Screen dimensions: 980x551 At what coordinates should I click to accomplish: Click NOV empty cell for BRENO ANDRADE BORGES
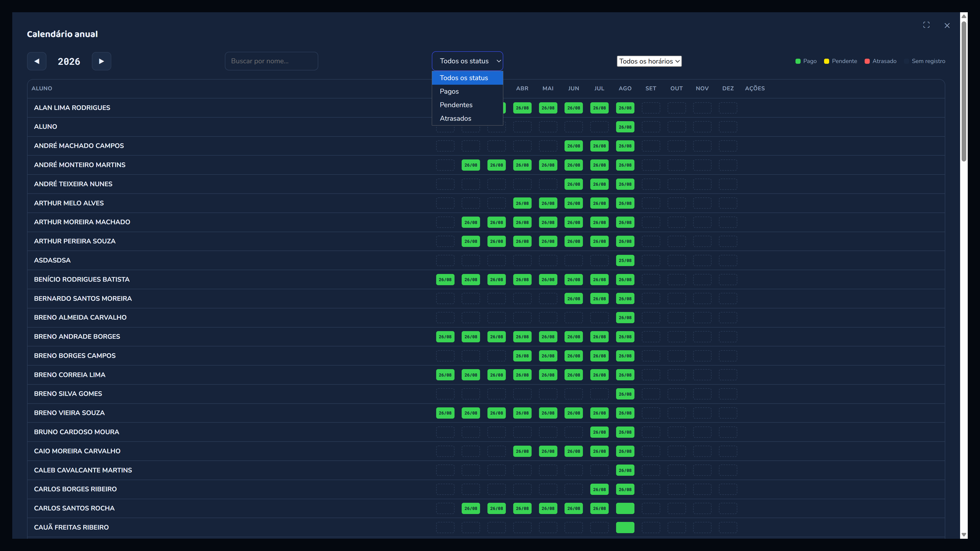(702, 337)
